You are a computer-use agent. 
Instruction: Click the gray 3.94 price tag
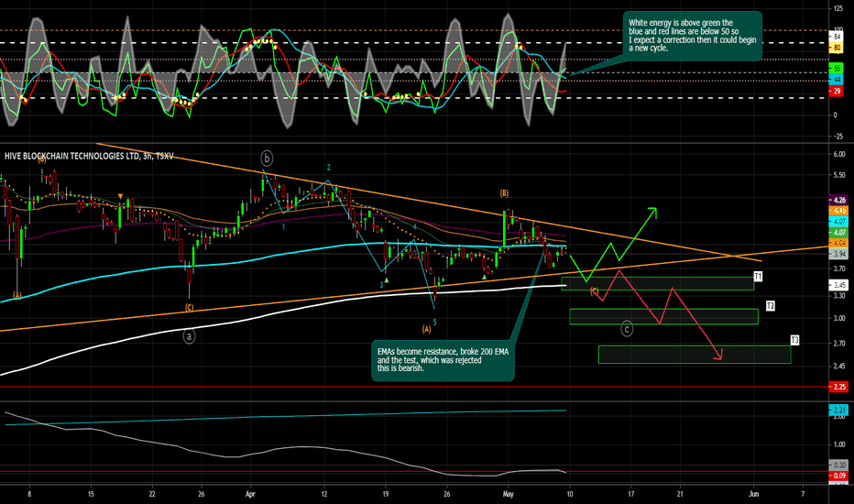pos(838,254)
